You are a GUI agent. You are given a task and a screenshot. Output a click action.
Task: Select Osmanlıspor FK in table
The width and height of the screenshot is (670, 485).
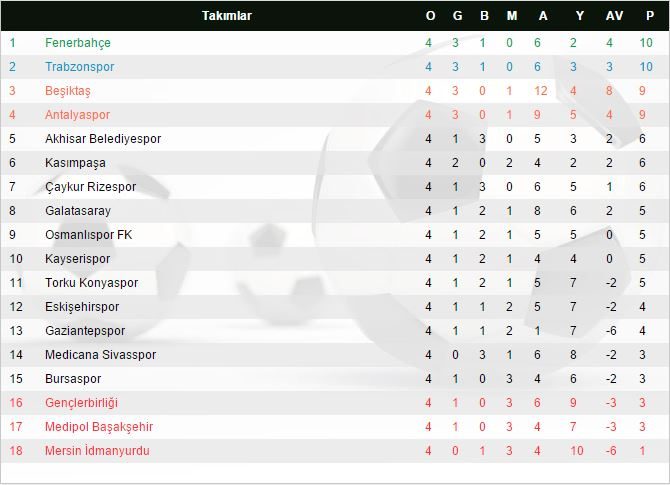point(88,235)
